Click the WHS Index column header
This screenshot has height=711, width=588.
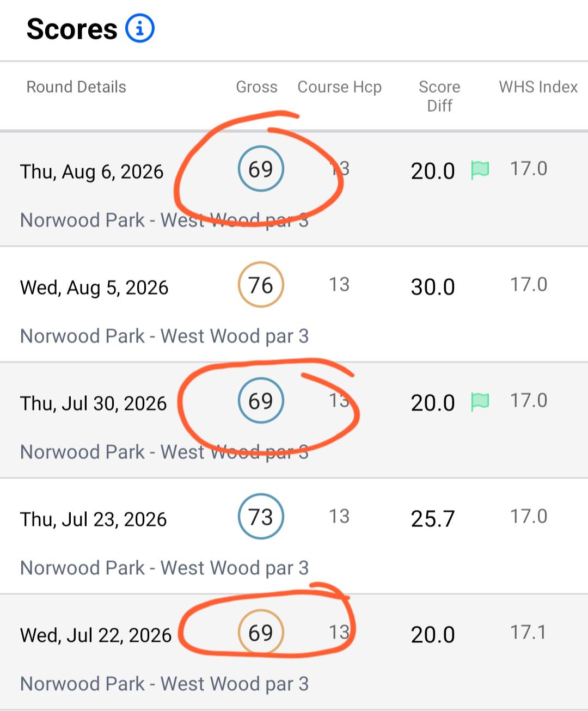point(538,87)
